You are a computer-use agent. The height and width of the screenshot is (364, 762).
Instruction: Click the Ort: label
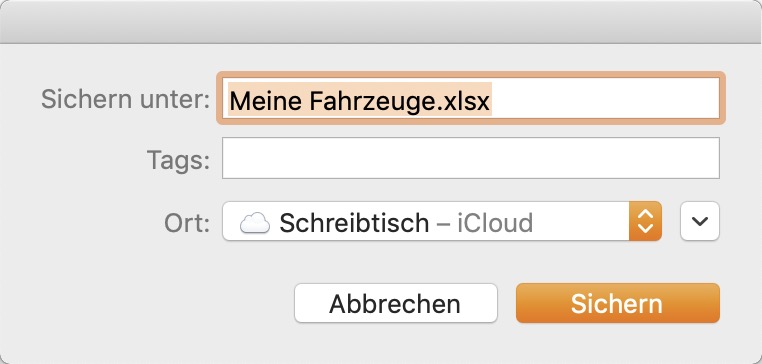coord(187,223)
